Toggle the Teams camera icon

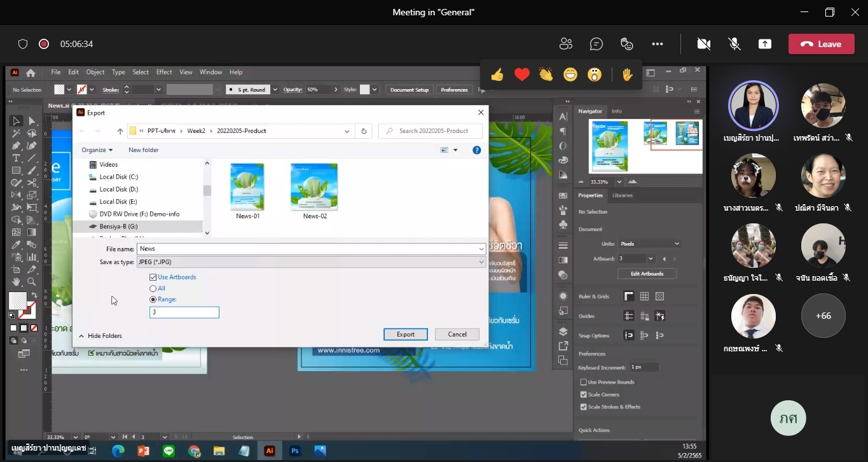coord(703,44)
